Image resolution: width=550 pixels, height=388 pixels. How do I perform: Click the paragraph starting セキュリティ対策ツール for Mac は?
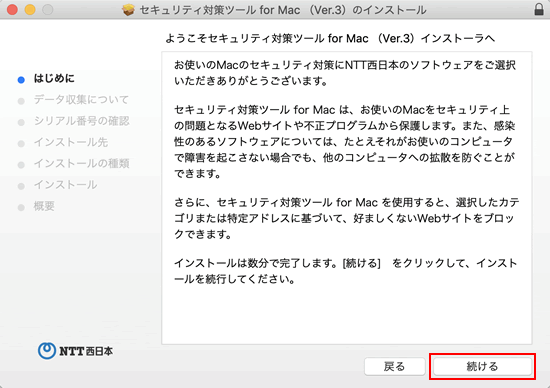click(x=345, y=142)
